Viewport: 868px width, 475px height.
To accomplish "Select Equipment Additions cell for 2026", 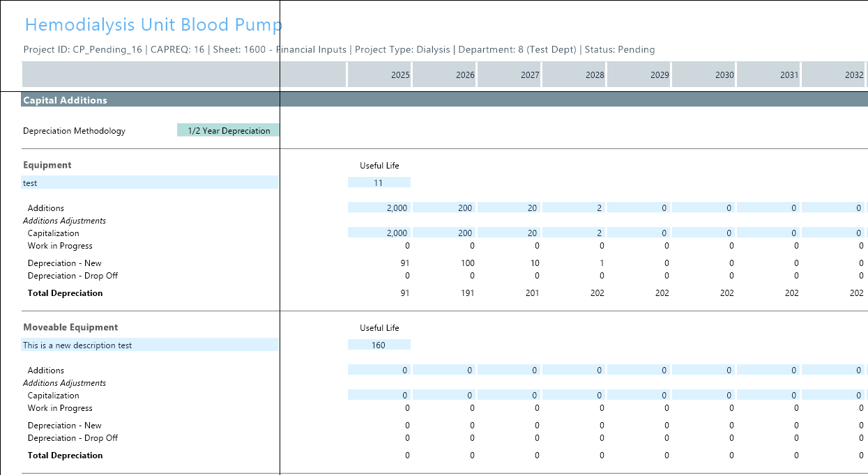I will [x=444, y=208].
